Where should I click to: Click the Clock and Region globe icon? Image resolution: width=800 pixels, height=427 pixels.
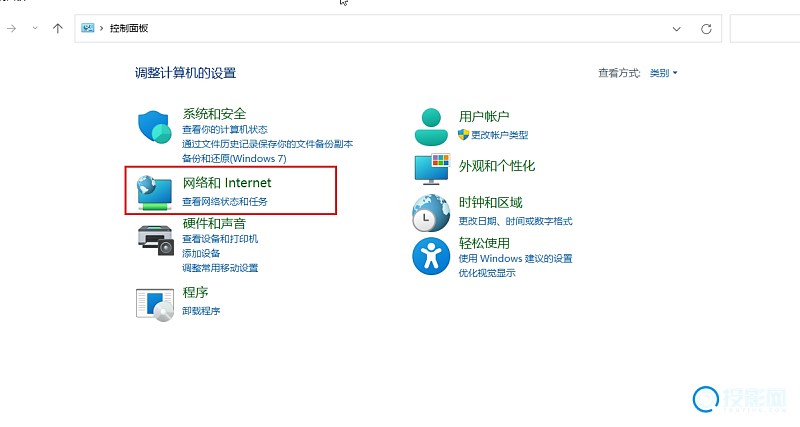(433, 212)
